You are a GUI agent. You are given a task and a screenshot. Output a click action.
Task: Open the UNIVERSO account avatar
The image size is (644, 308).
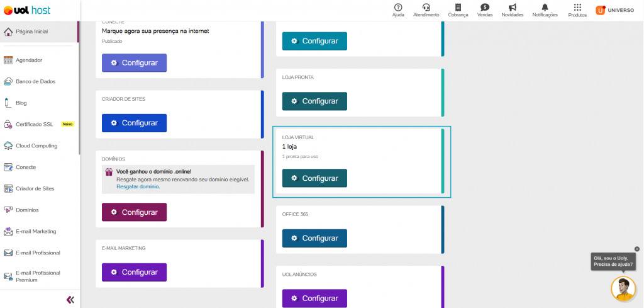600,10
